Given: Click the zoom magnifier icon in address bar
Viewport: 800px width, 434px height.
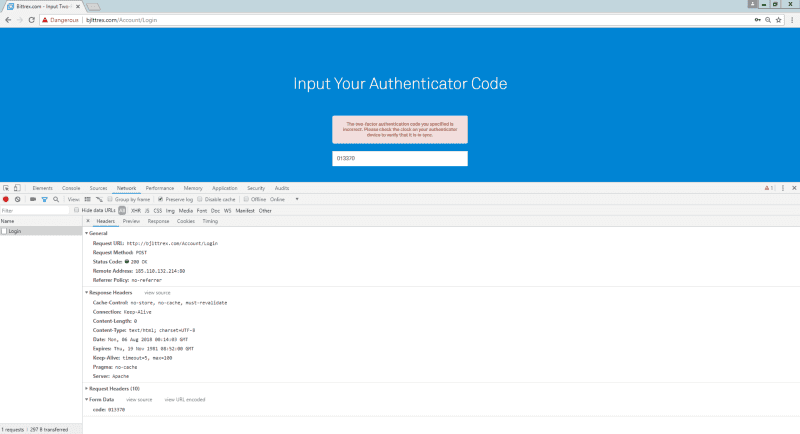Looking at the screenshot, I should tap(768, 20).
